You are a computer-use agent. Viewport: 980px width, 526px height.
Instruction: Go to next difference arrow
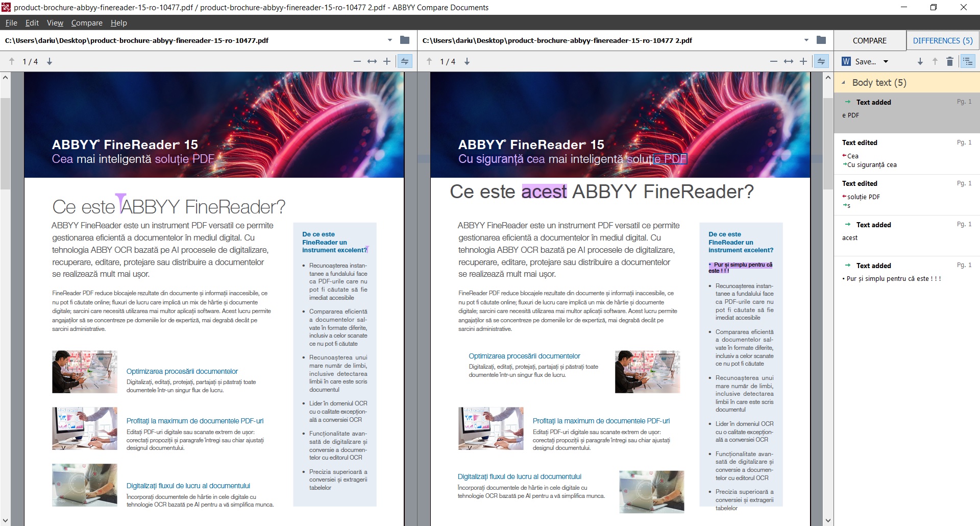pyautogui.click(x=920, y=61)
